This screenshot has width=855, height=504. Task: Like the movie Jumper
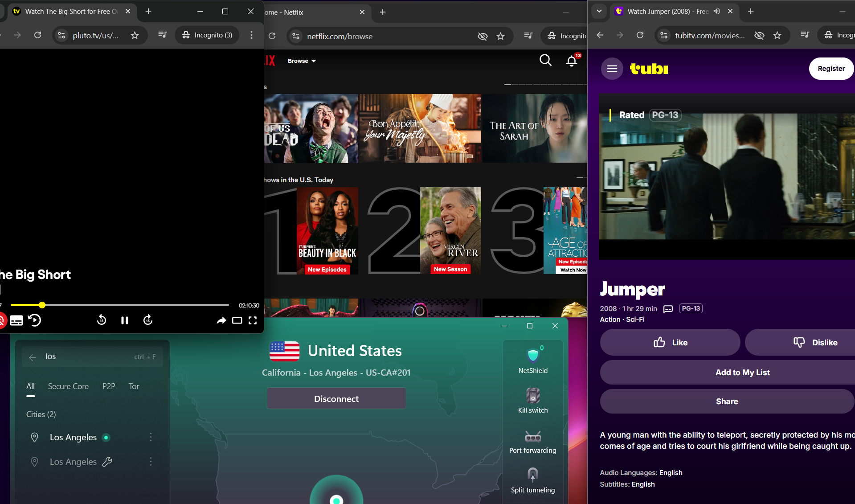pos(670,342)
